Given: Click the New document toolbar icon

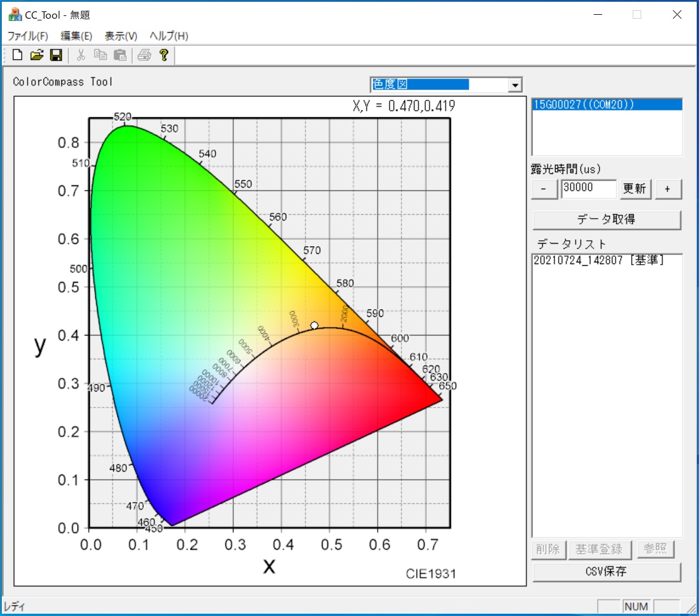Looking at the screenshot, I should (18, 55).
